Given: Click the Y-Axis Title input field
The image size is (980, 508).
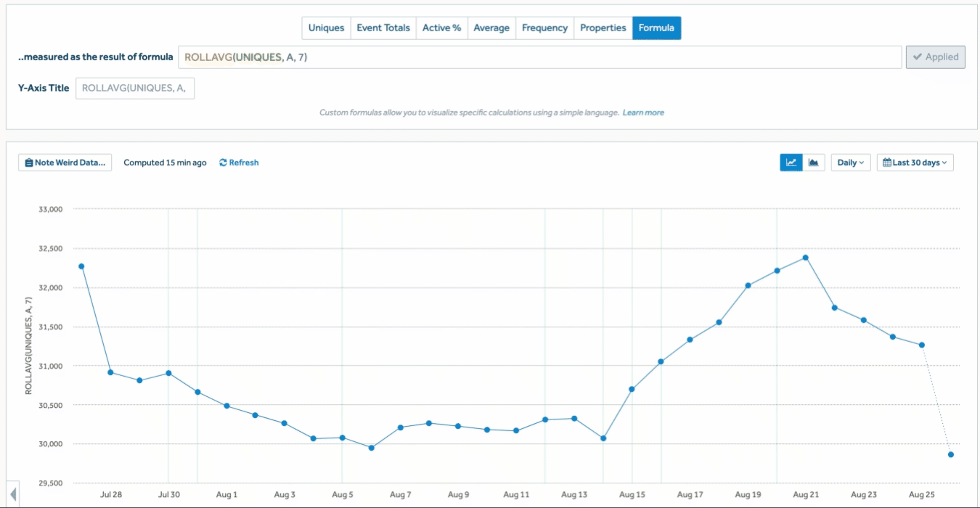Looking at the screenshot, I should (135, 89).
